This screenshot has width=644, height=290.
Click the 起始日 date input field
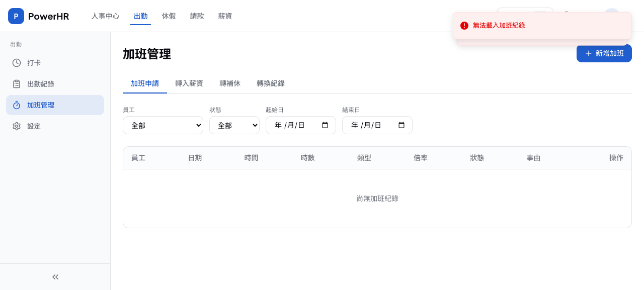(292, 125)
